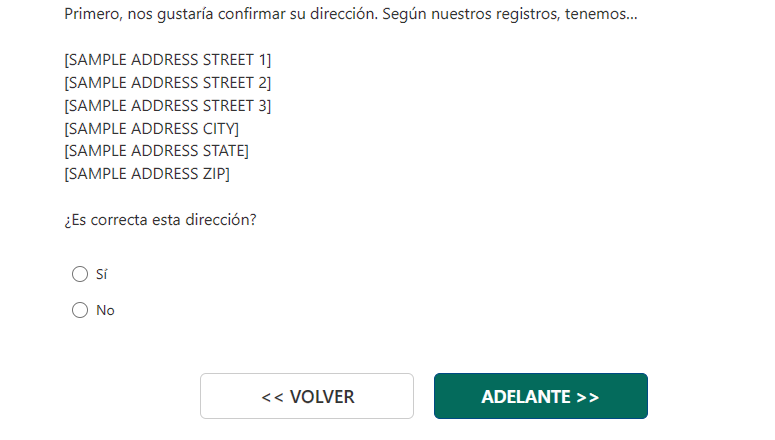Click the ">>" arrows on the ADELANTE button
The height and width of the screenshot is (440, 775).
(587, 397)
